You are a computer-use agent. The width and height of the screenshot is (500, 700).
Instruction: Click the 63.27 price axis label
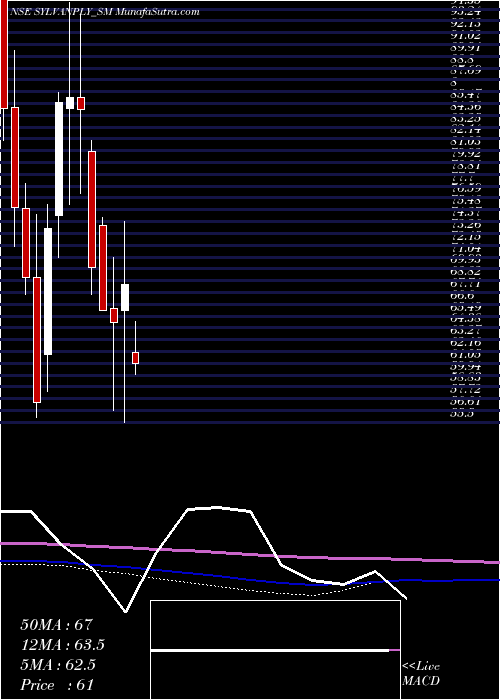pos(465,331)
